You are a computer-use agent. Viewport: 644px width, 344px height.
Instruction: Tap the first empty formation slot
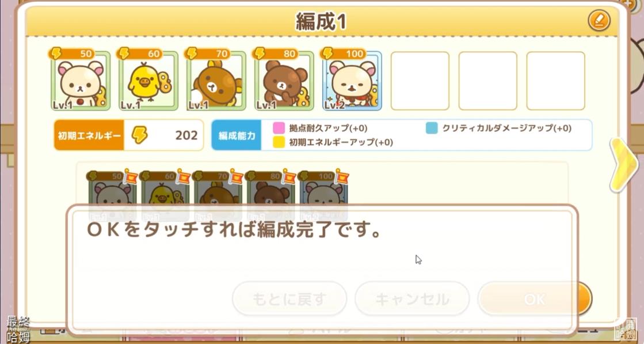(420, 81)
